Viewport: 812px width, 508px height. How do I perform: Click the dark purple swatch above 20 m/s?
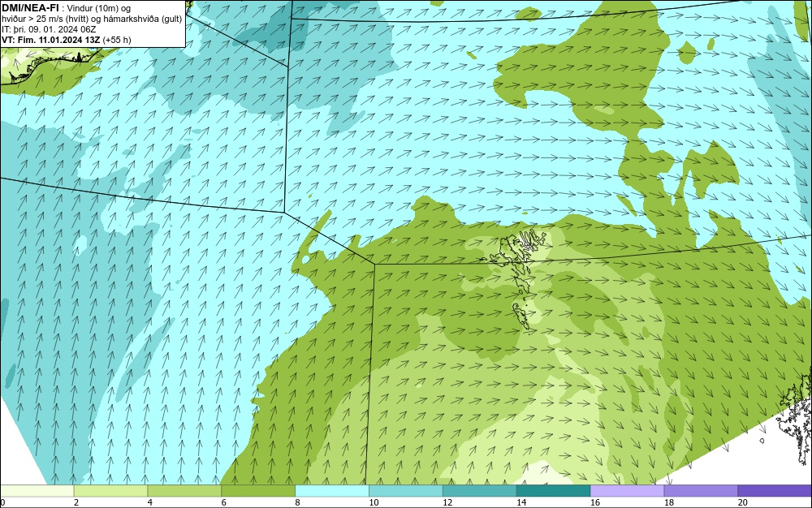point(775,490)
